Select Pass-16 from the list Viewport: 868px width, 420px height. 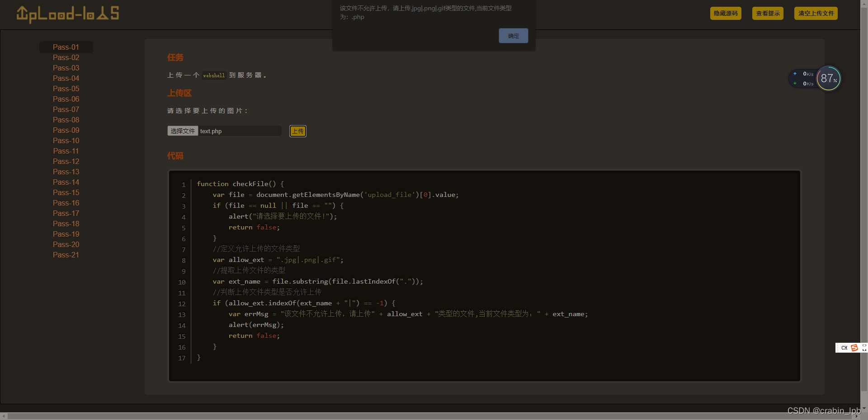[x=66, y=203]
